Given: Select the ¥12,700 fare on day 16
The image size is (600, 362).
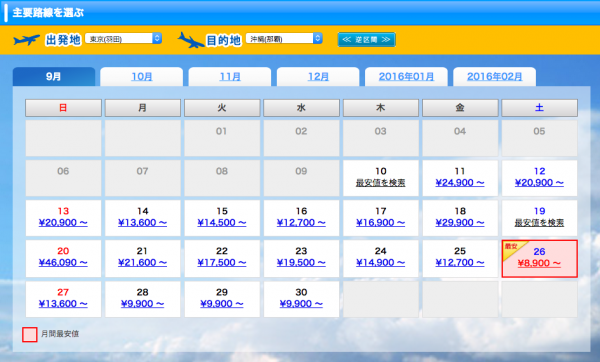Looking at the screenshot, I should tap(301, 223).
